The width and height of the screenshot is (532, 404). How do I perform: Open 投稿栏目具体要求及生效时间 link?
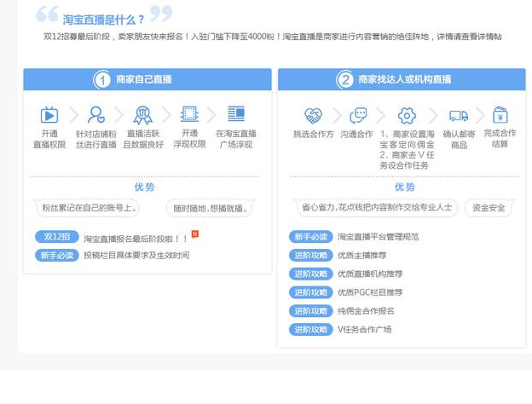pyautogui.click(x=136, y=256)
